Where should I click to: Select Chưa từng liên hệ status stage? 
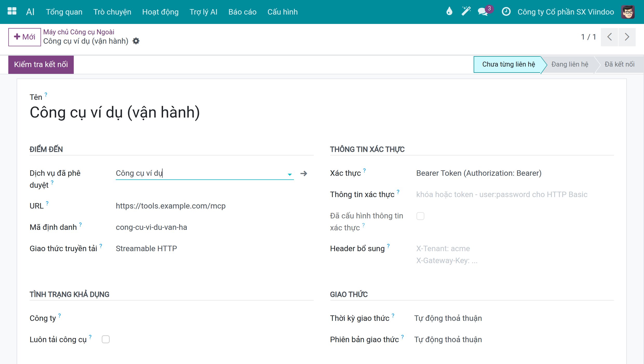[508, 64]
